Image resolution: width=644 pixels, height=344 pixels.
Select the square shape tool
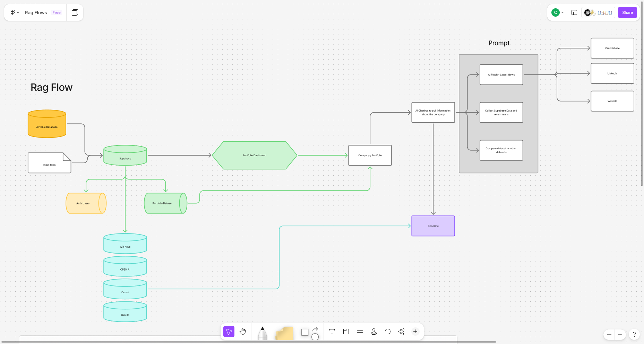click(305, 332)
